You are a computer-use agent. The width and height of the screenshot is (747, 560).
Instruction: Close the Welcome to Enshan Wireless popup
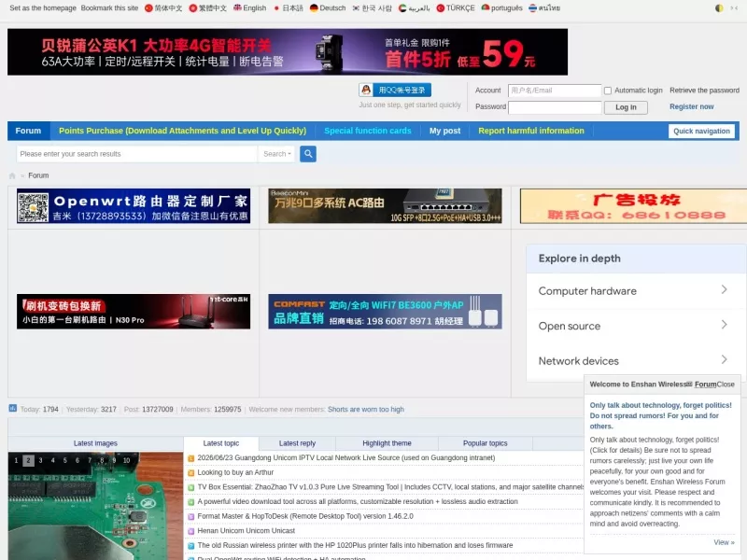(x=726, y=385)
